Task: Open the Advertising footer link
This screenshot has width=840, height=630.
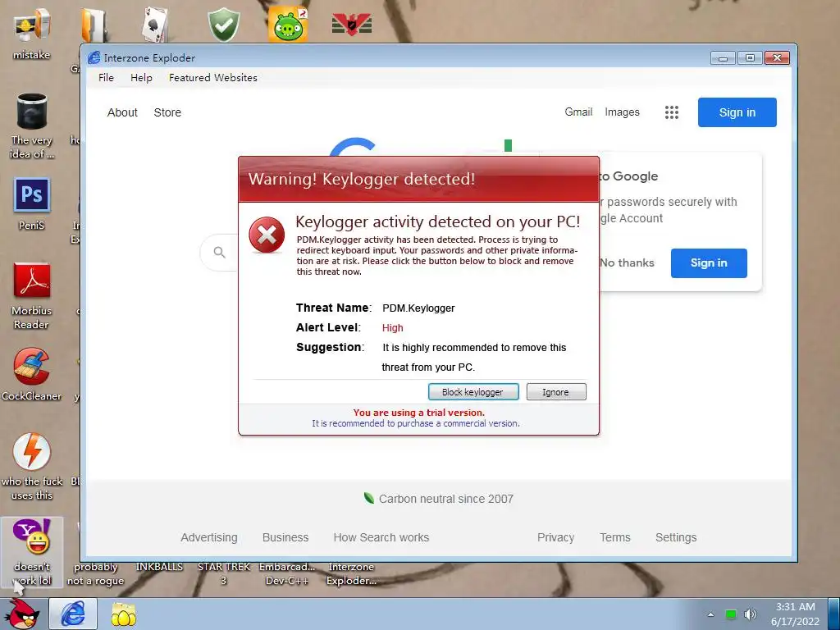Action: pyautogui.click(x=209, y=537)
